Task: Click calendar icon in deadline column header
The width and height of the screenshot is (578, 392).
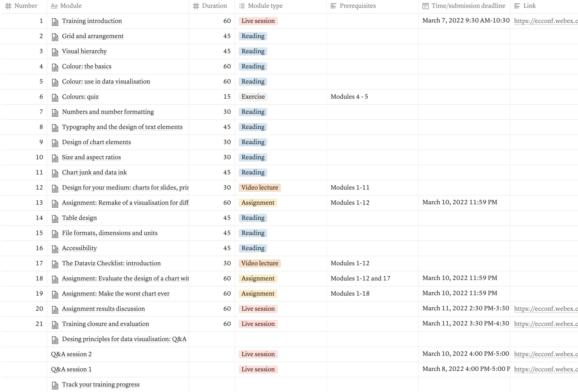Action: [425, 6]
